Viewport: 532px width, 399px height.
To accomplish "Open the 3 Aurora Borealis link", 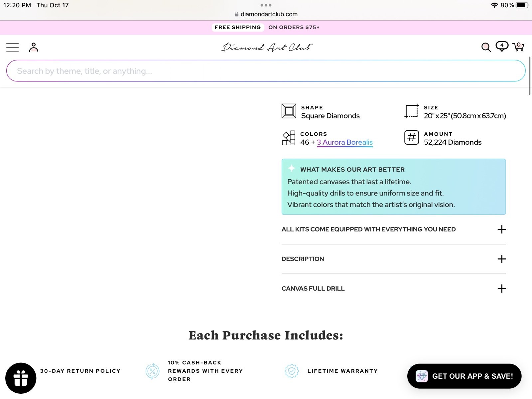I will tap(344, 142).
